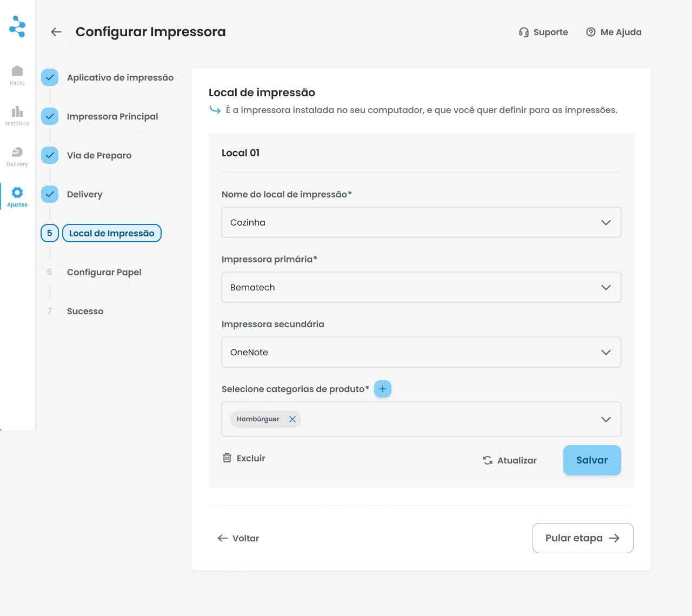Go to the Configurar Papel step
Image resolution: width=692 pixels, height=616 pixels.
(104, 272)
